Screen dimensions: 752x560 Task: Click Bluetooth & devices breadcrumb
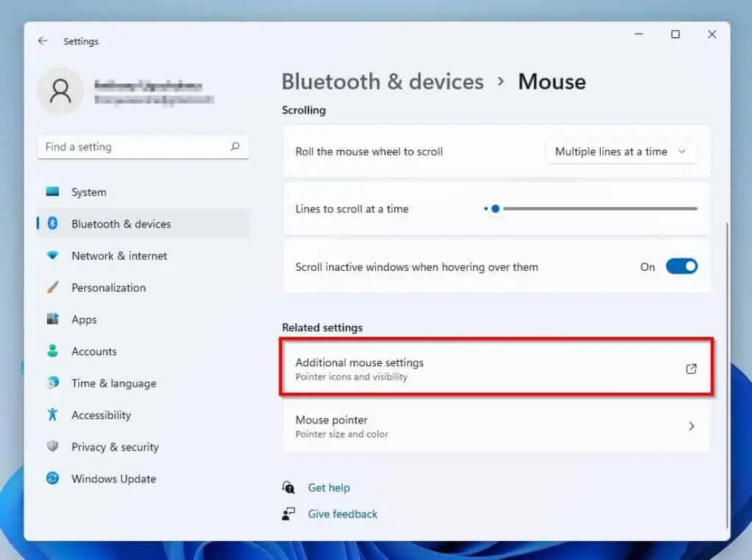click(x=382, y=81)
